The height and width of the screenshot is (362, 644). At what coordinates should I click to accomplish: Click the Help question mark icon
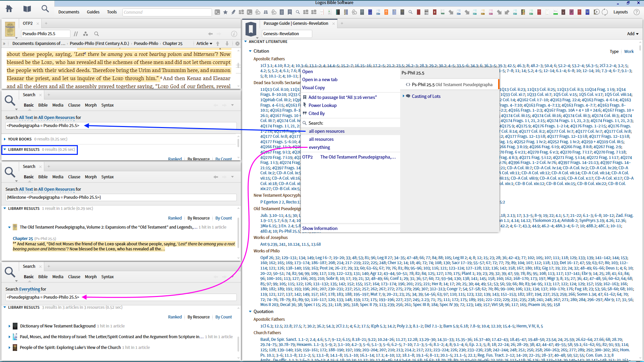point(636,12)
